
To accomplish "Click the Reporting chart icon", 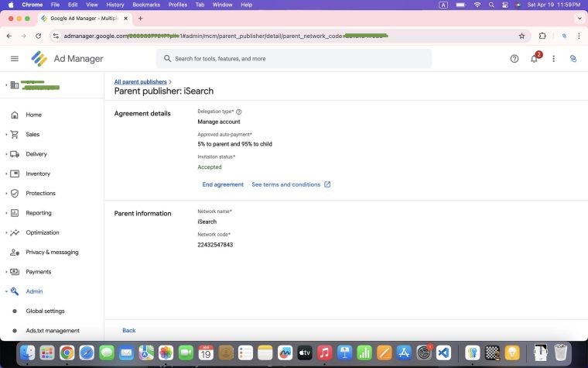I will (x=15, y=213).
